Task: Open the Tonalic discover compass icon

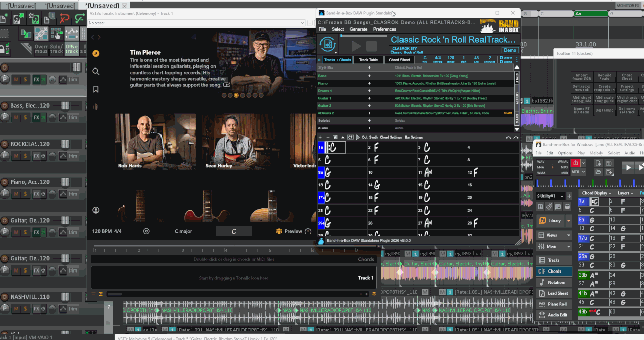Action: coord(96,54)
